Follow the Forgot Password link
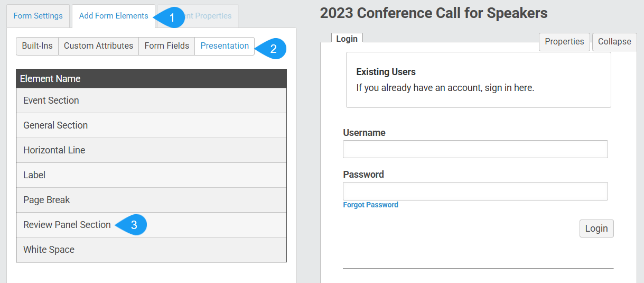Viewport: 644px width, 283px height. (x=370, y=205)
